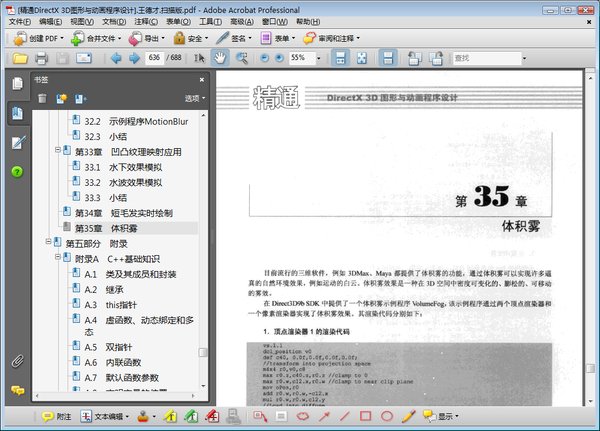The width and height of the screenshot is (600, 431).
Task: Open the 帮助(H) menu
Action: click(308, 21)
